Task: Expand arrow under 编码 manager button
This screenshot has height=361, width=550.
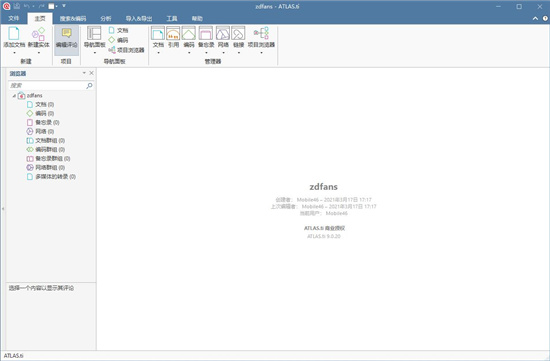Action: 189,53
